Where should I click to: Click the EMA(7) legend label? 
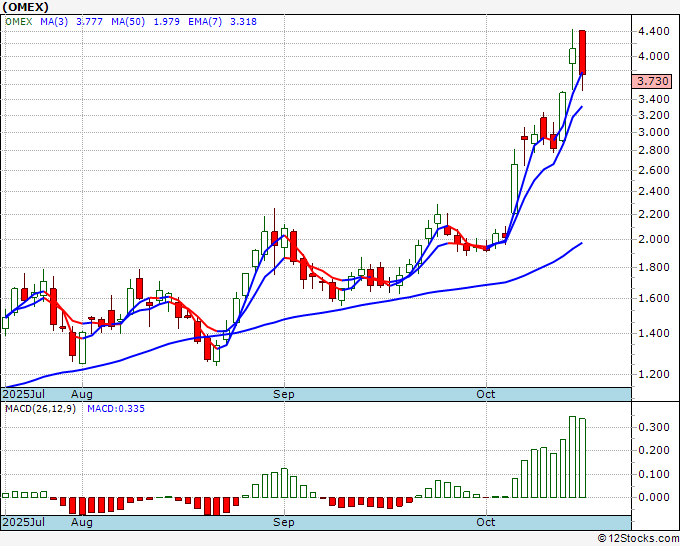click(x=205, y=22)
